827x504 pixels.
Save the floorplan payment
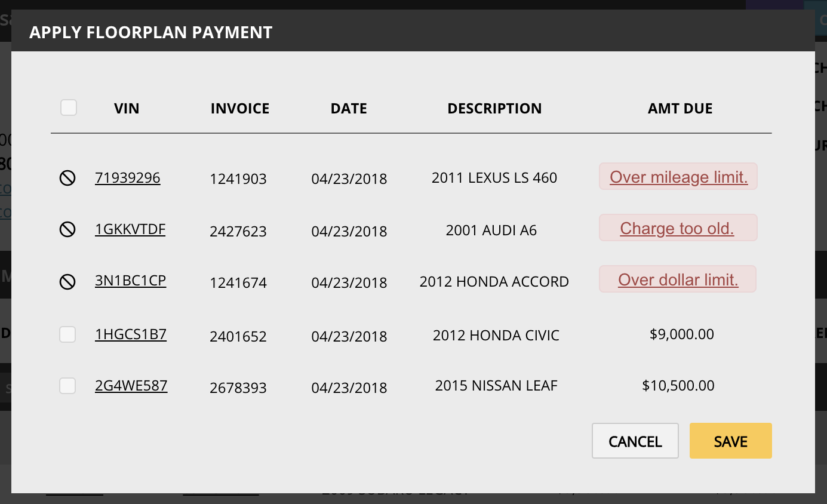[x=730, y=441]
